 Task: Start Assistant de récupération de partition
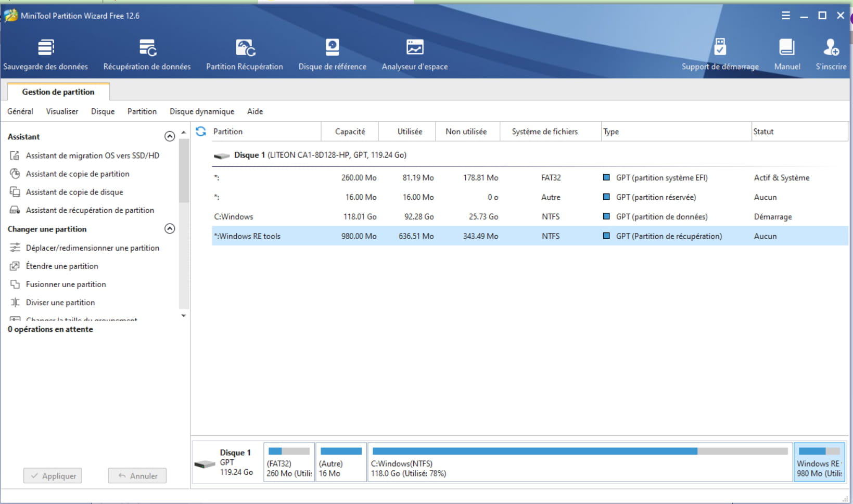[90, 210]
